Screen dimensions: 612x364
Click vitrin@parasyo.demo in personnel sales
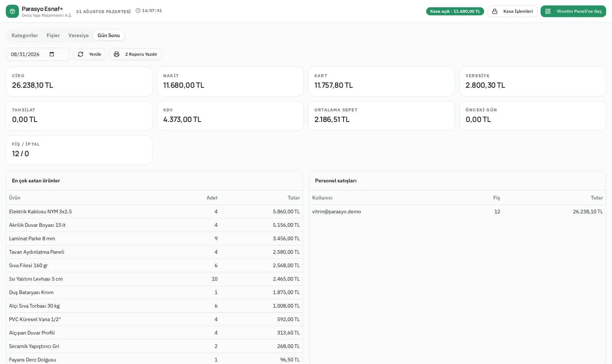[x=337, y=211]
